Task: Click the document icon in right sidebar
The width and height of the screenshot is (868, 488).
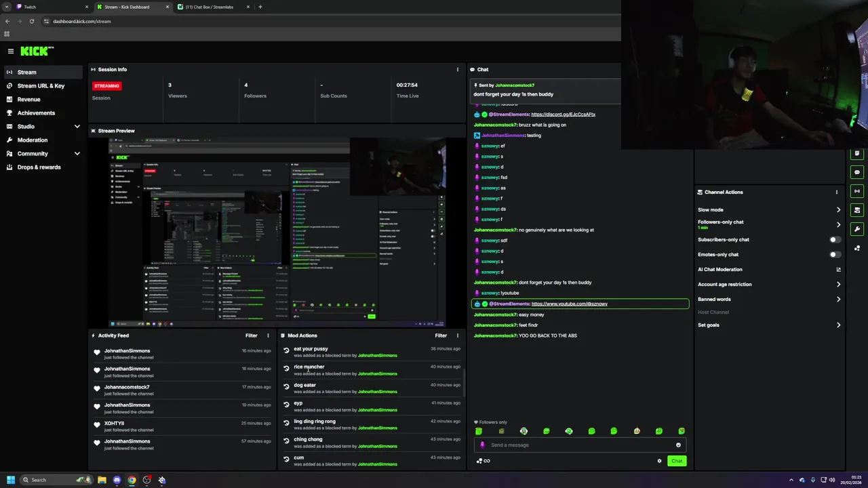Action: pyautogui.click(x=857, y=153)
